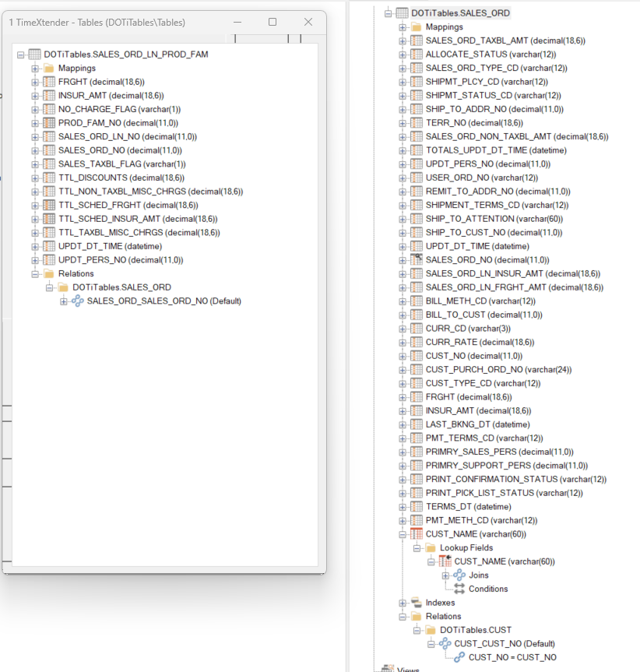Expand the SALES_ORD_SALES_ORD_NO (Default) relation

tap(63, 301)
